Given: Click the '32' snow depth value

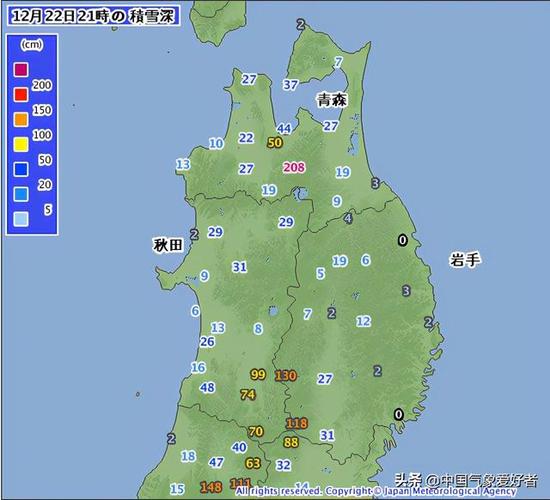Looking at the screenshot, I should pos(283,465).
